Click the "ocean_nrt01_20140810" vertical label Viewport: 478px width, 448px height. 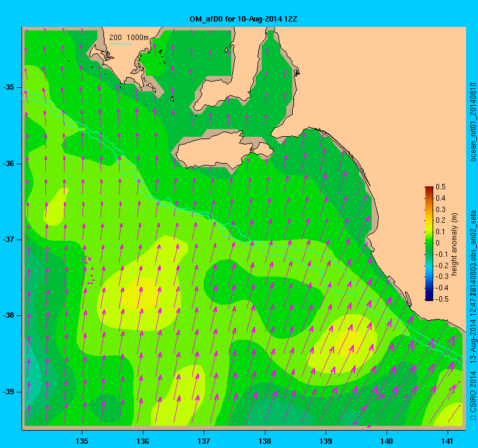click(473, 122)
